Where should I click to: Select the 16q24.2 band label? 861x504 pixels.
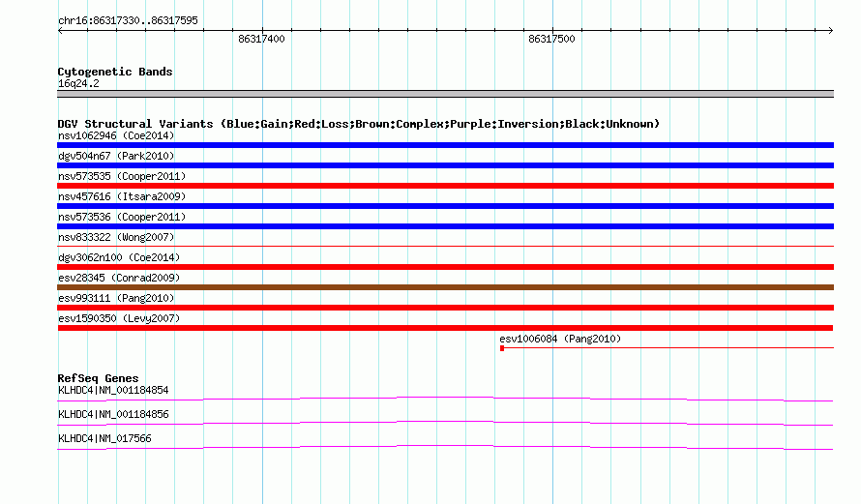point(78,83)
